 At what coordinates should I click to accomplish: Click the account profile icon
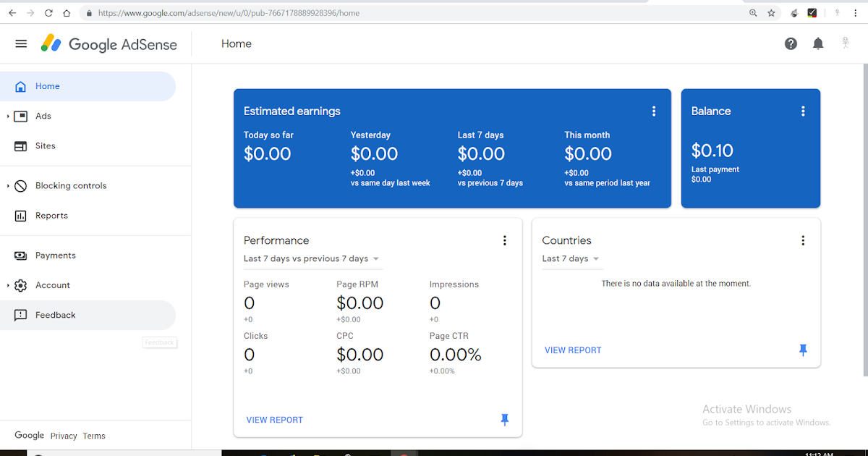[x=845, y=43]
